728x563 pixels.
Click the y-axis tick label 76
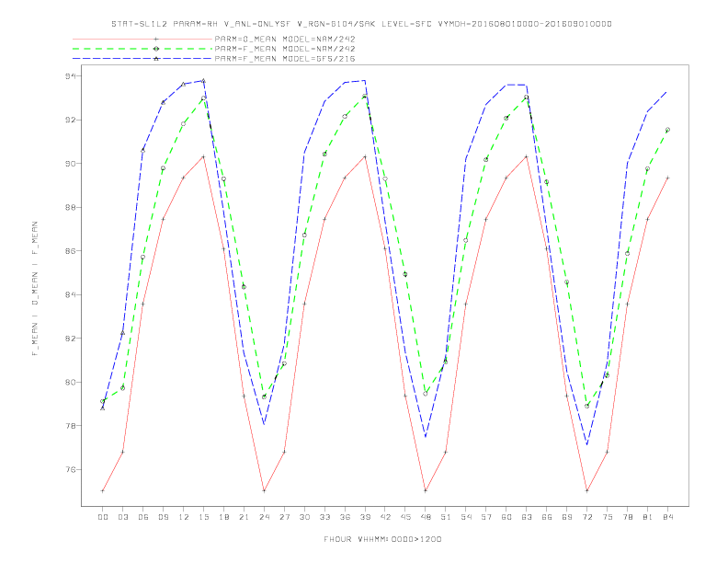pos(70,470)
